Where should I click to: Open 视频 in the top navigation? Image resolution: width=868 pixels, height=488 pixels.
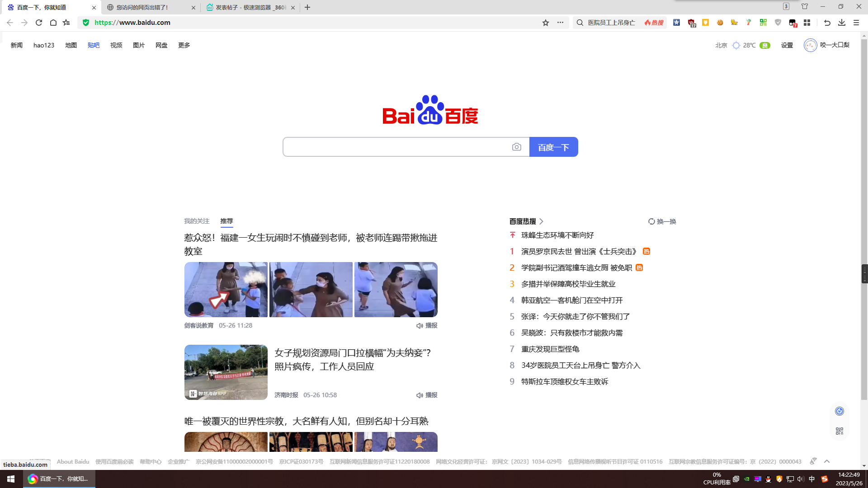116,45
